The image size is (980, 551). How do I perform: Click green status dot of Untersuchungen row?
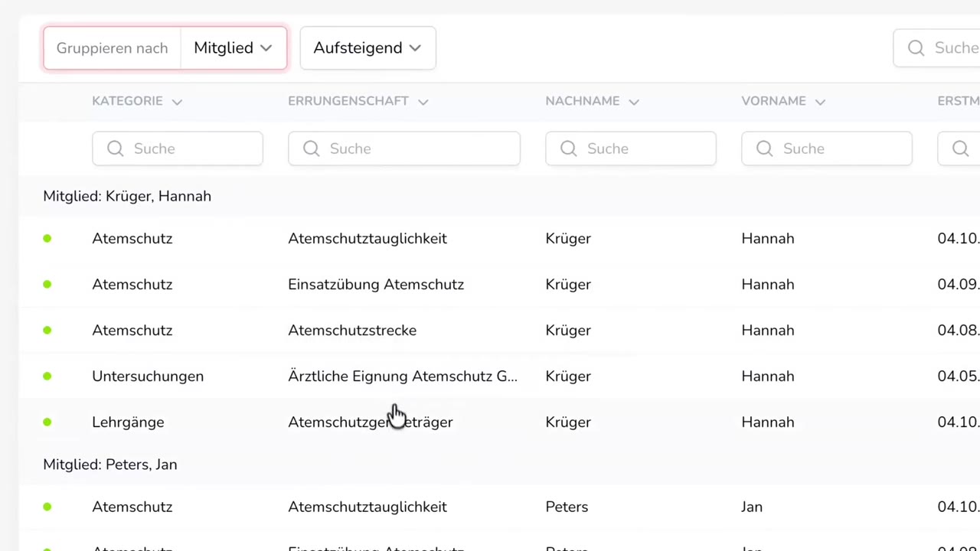point(47,377)
